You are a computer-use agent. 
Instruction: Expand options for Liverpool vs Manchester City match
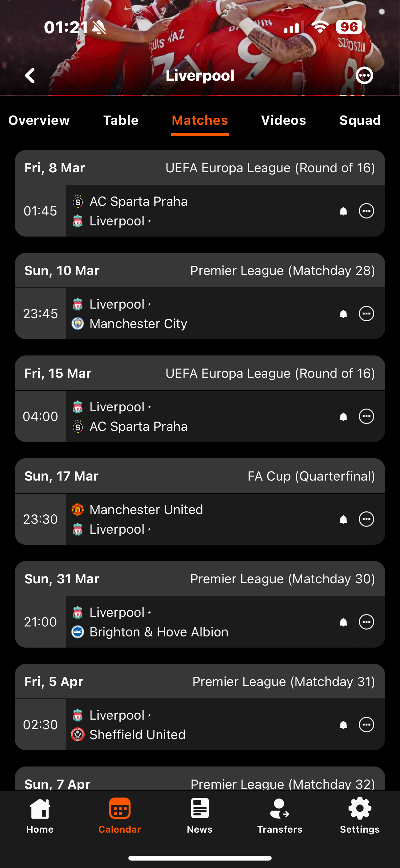tap(366, 314)
